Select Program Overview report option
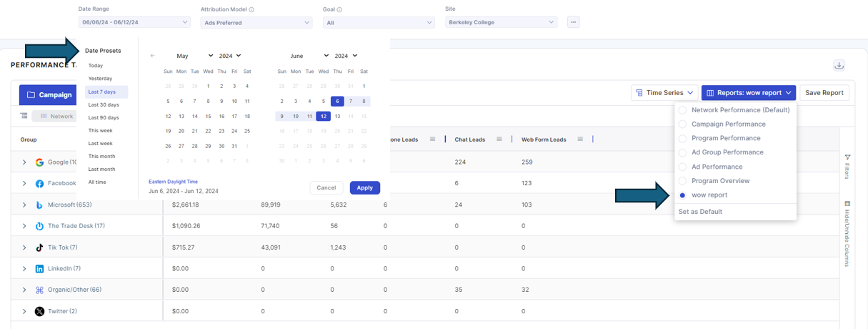The image size is (868, 329). (714, 181)
